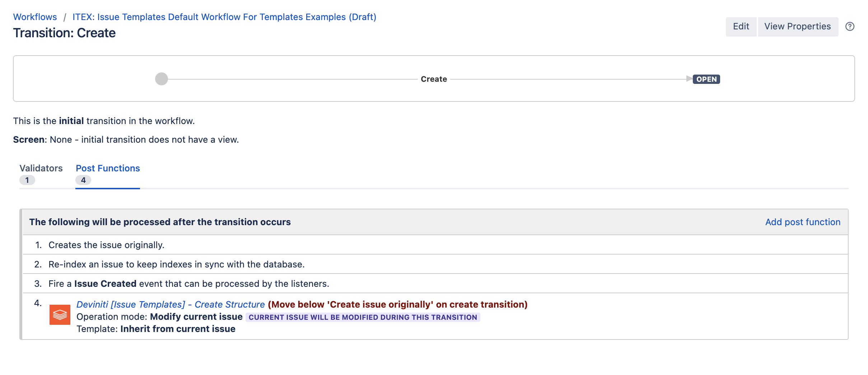Click the 'CURRENT ISSUE WILL BE MODIFIED' lozenge
The width and height of the screenshot is (868, 375).
point(363,317)
